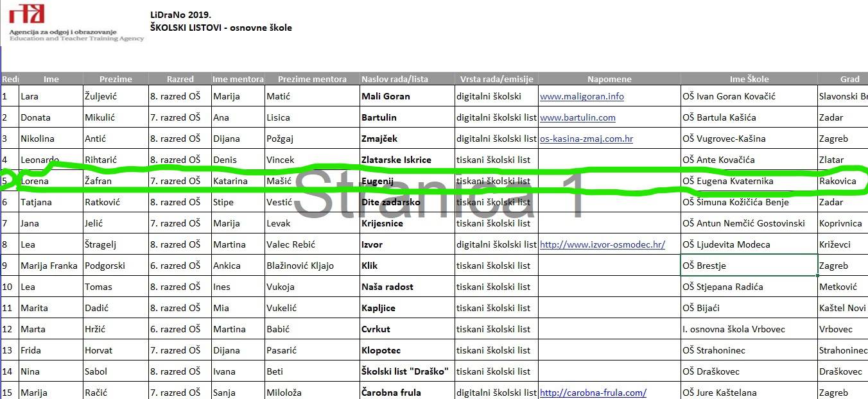Screen dimensions: 868x399
Task: Click the cell 'Klopotec'
Action: click(408, 350)
